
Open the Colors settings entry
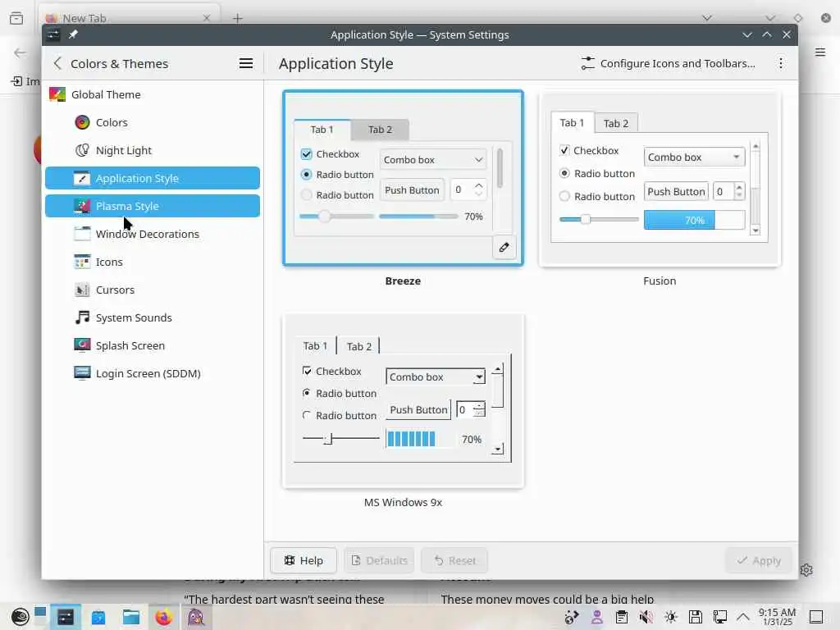click(x=153, y=122)
